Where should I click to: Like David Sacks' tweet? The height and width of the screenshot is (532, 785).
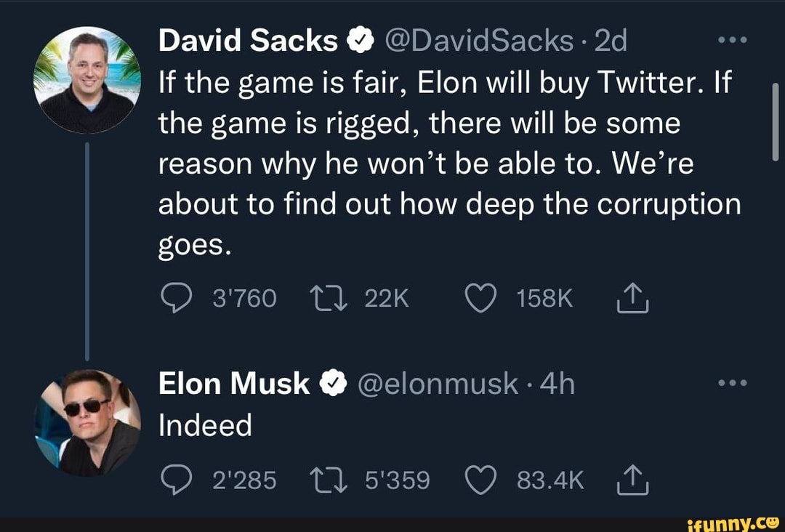[x=480, y=298]
